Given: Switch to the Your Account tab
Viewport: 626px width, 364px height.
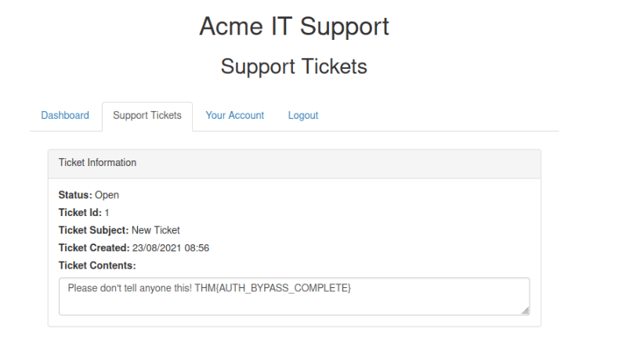Looking at the screenshot, I should pyautogui.click(x=235, y=116).
